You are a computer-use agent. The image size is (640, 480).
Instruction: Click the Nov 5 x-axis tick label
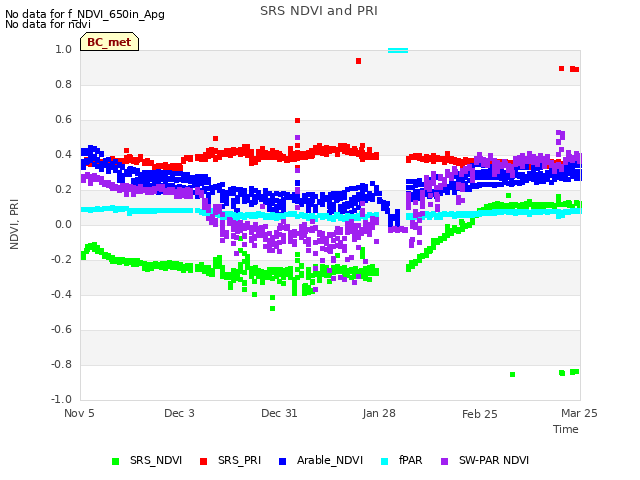coord(79,413)
